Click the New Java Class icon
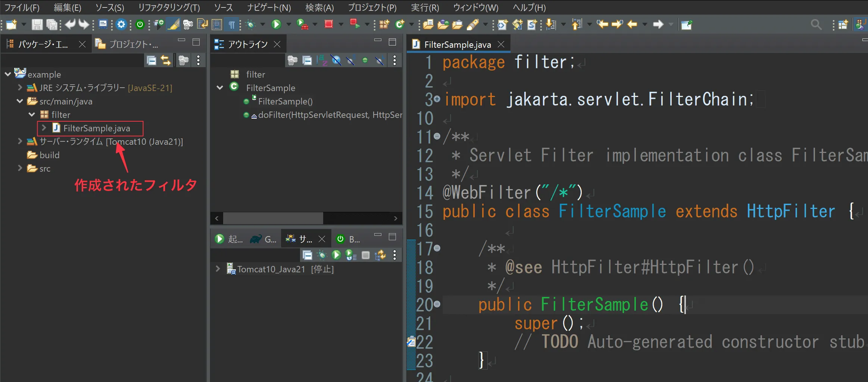The height and width of the screenshot is (382, 868). coord(400,25)
